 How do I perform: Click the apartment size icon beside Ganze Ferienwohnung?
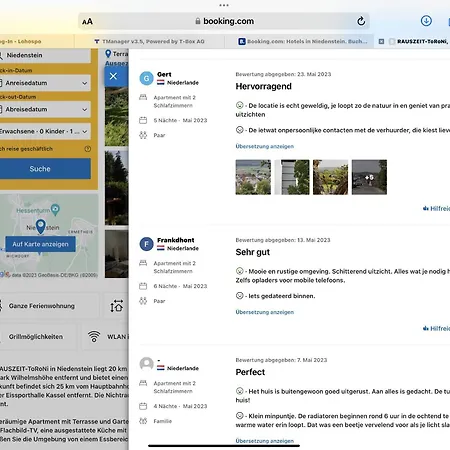[x=116, y=306]
